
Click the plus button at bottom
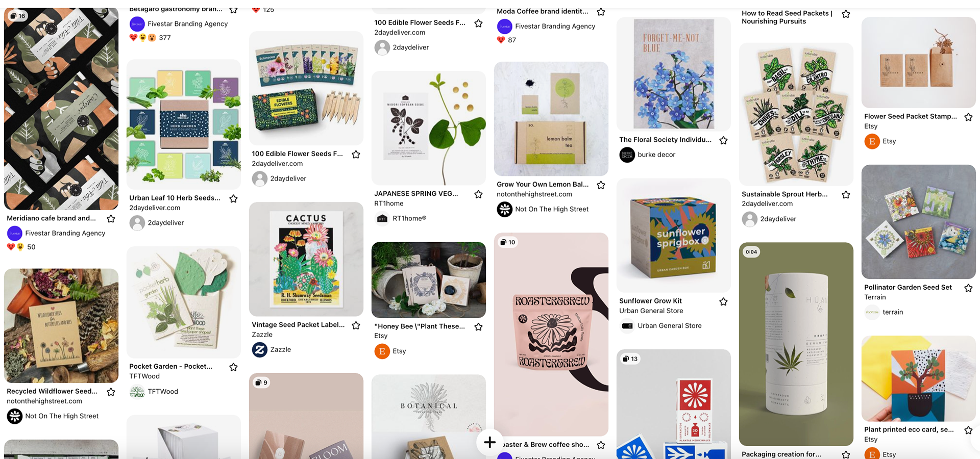point(489,442)
